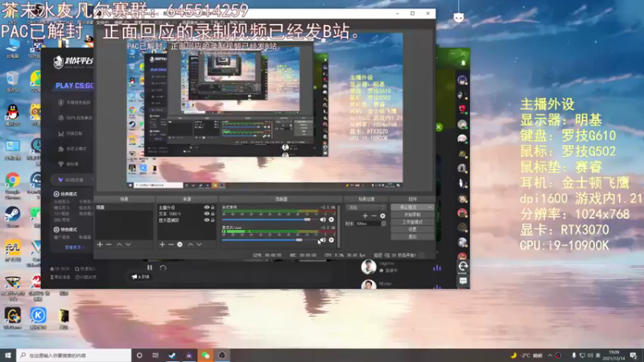Lock the 显示器捕获 source
The image size is (644, 362).
point(213,220)
